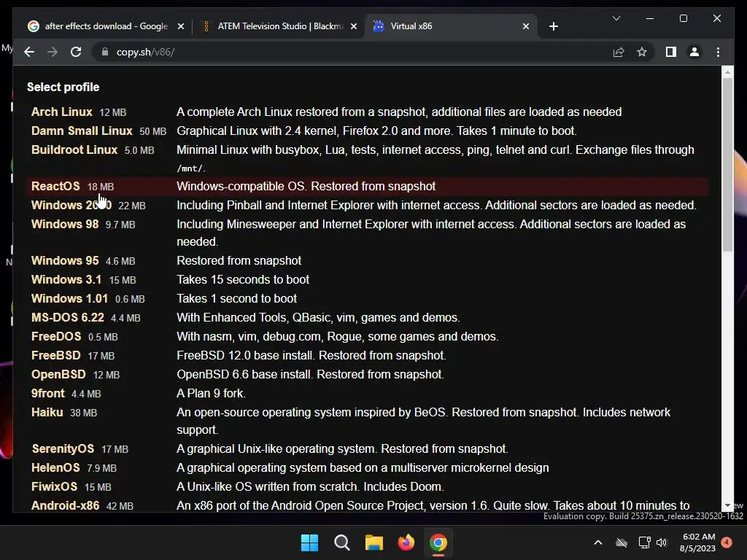Select the OpenBSD profile
747x560 pixels.
click(58, 375)
